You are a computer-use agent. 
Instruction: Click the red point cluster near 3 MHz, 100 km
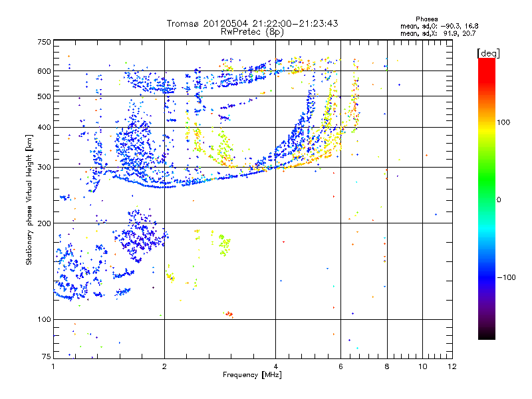click(x=229, y=314)
